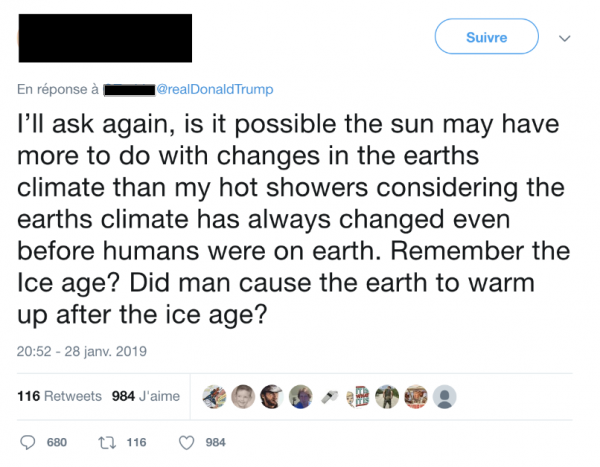600x467 pixels.
Task: Open the third liker avatar in the row
Action: point(270,396)
